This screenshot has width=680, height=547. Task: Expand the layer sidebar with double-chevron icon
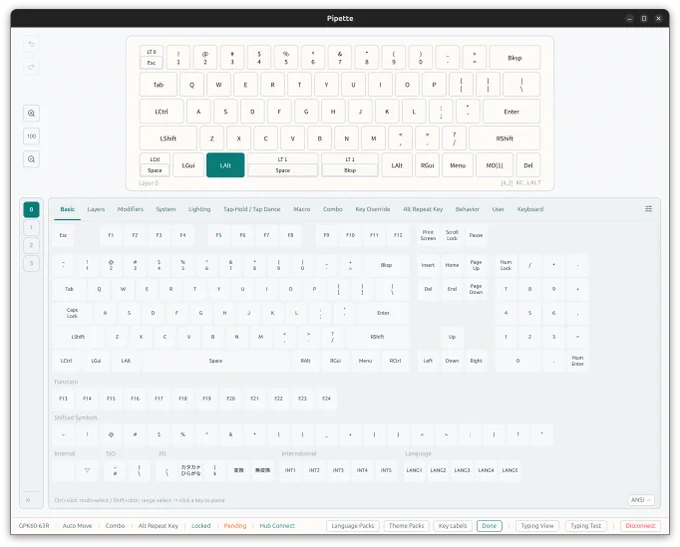28,500
